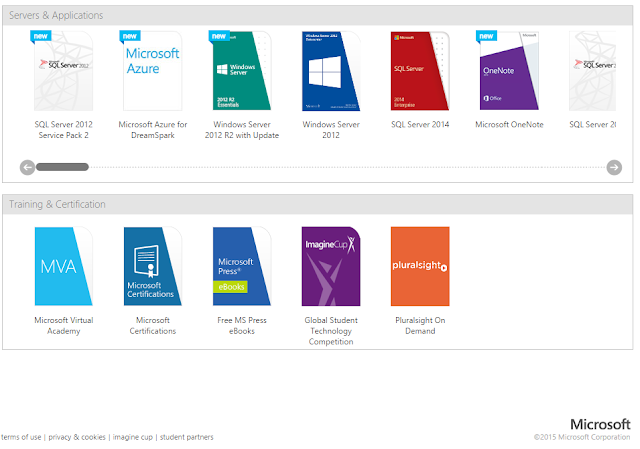640x449 pixels.
Task: Open the purple ImagineCup tile
Action: [331, 266]
